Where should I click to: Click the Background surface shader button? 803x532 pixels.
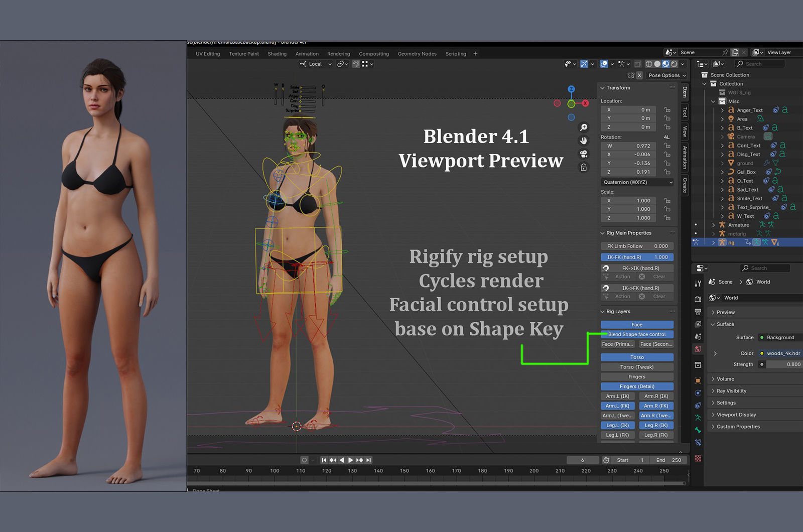tap(780, 338)
